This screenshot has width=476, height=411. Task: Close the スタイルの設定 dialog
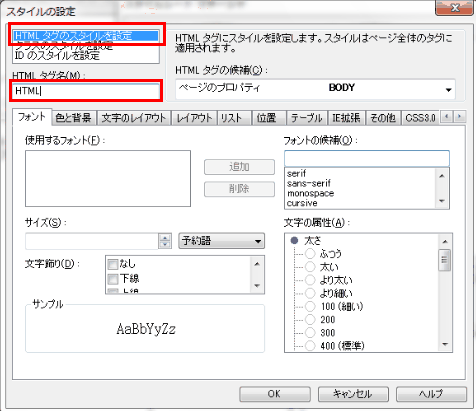coord(455,7)
